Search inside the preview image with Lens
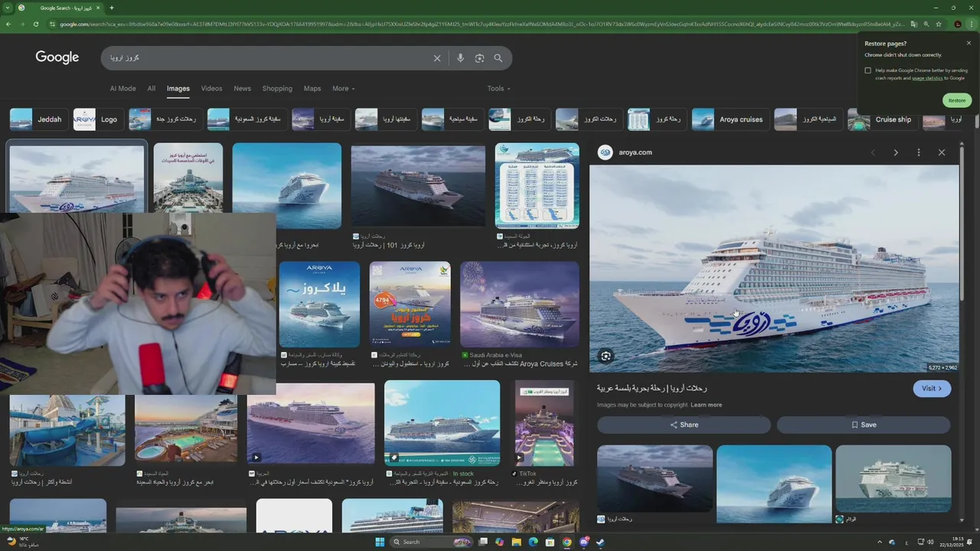This screenshot has width=980, height=551. [606, 356]
